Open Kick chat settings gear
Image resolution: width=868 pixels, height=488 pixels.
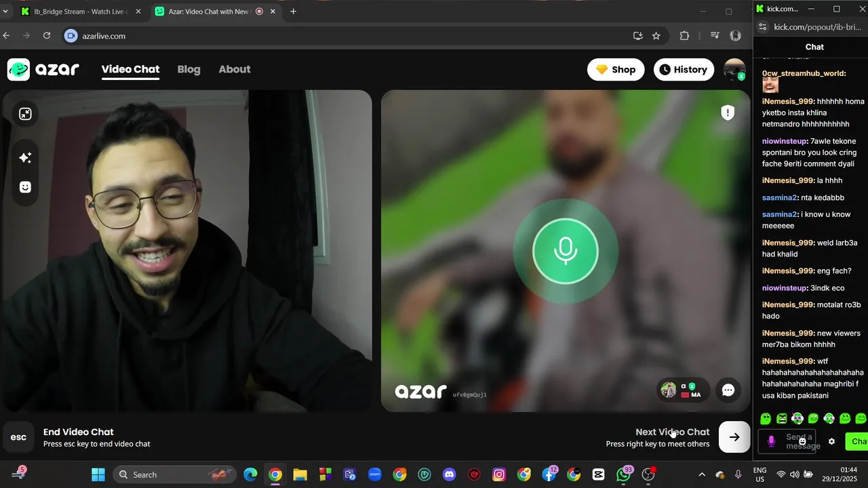tap(831, 441)
